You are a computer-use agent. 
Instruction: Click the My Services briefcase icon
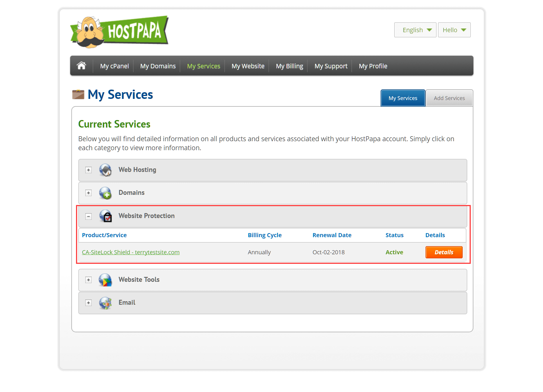pyautogui.click(x=78, y=95)
